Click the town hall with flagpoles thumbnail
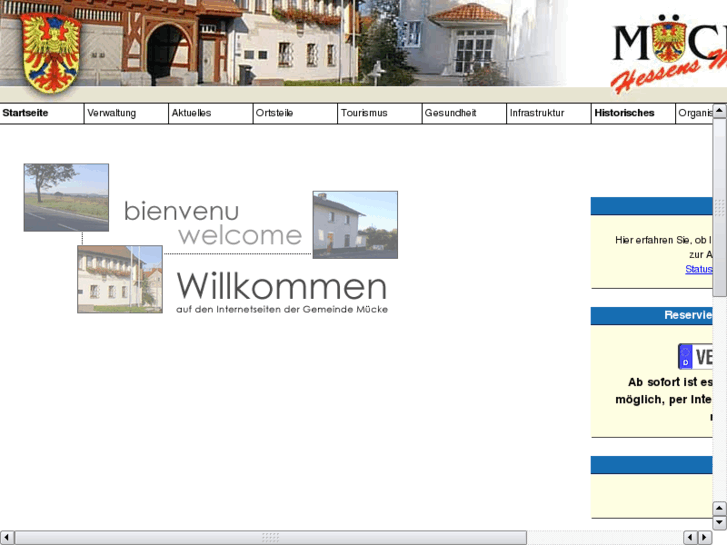This screenshot has width=727, height=545. pos(120,279)
